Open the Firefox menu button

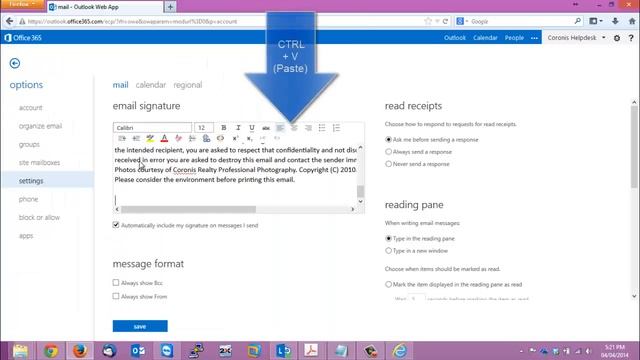tap(22, 4)
